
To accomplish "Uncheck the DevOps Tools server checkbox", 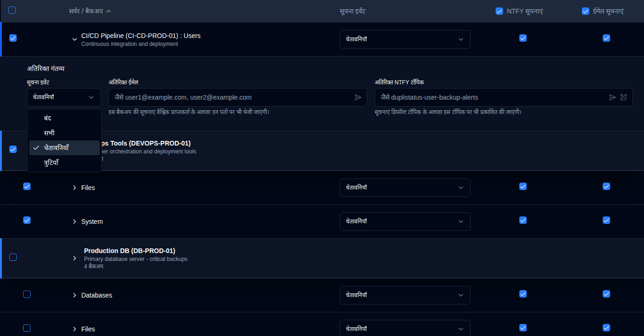I will click(x=13, y=149).
